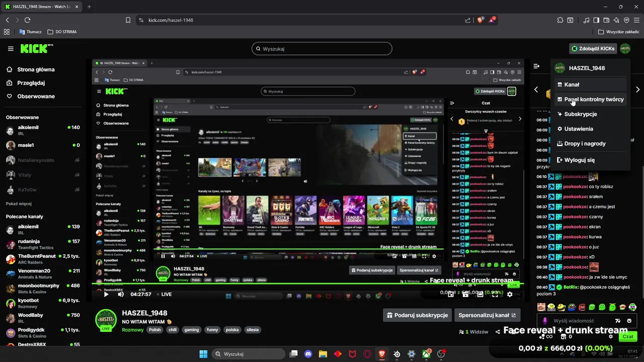
Task: Open TheBurntPeanut recommended channel
Action: click(x=42, y=259)
